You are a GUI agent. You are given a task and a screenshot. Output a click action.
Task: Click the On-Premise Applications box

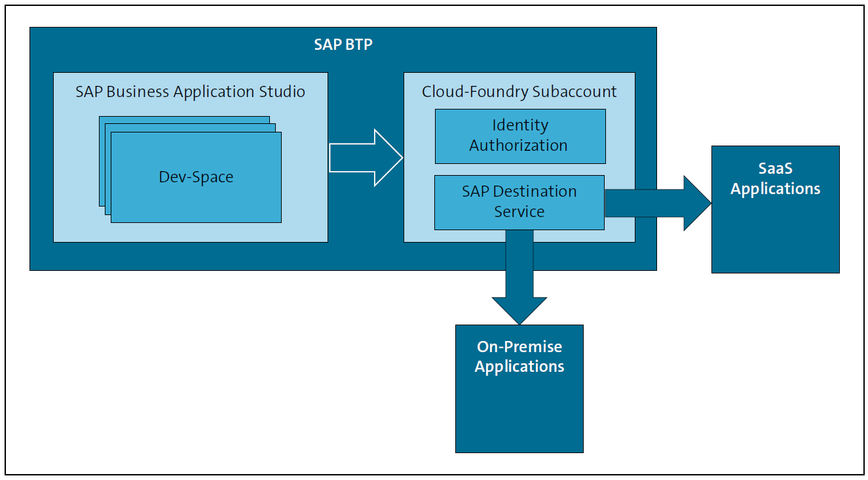tap(519, 387)
